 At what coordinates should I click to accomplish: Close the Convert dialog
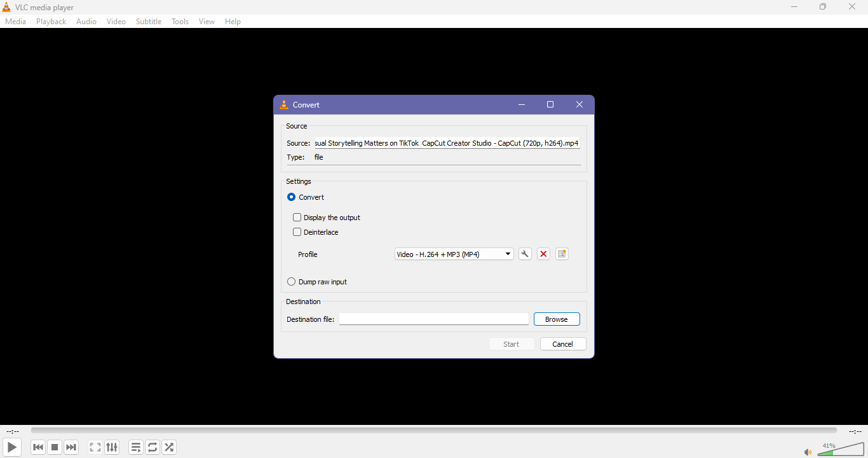pos(580,105)
